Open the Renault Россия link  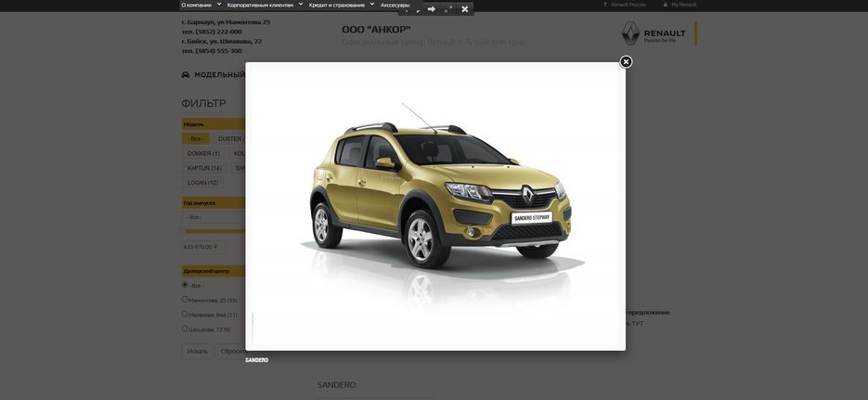pyautogui.click(x=628, y=5)
